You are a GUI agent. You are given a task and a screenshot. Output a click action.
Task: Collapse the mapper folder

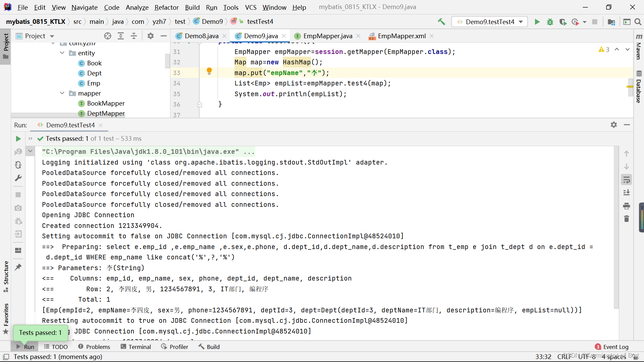click(62, 93)
